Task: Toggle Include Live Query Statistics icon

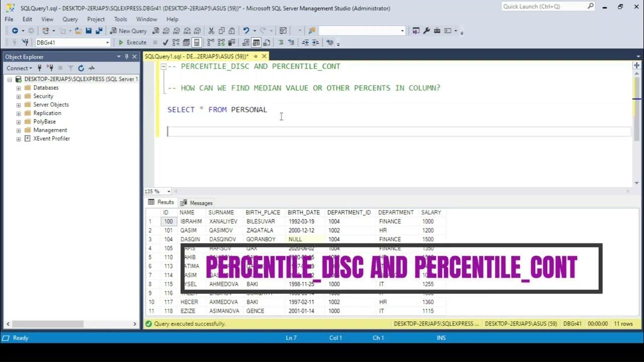Action: [x=221, y=43]
